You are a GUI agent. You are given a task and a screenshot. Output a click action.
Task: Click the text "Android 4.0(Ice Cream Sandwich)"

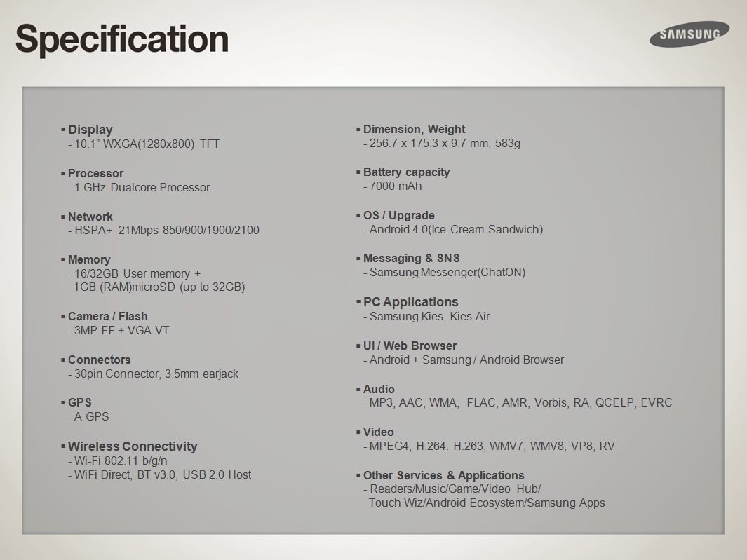click(x=457, y=229)
